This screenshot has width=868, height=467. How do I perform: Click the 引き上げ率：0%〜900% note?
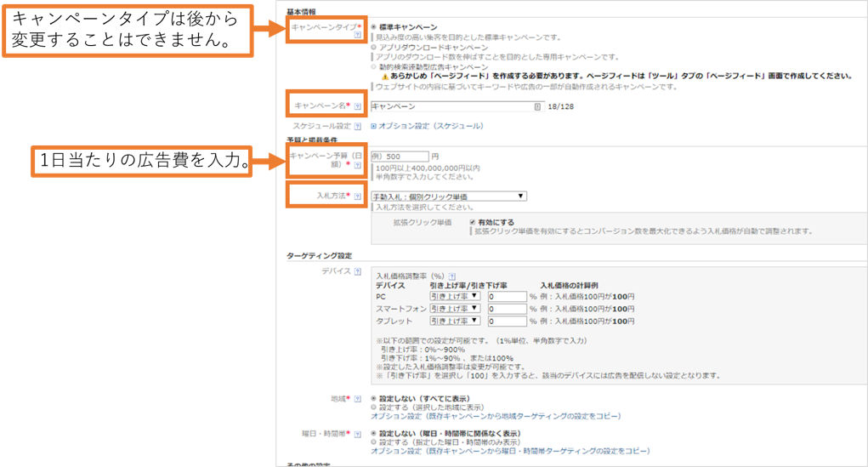(x=423, y=350)
